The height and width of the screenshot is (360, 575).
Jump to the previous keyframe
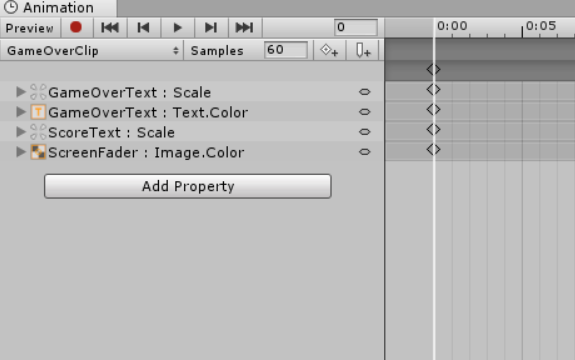point(143,28)
